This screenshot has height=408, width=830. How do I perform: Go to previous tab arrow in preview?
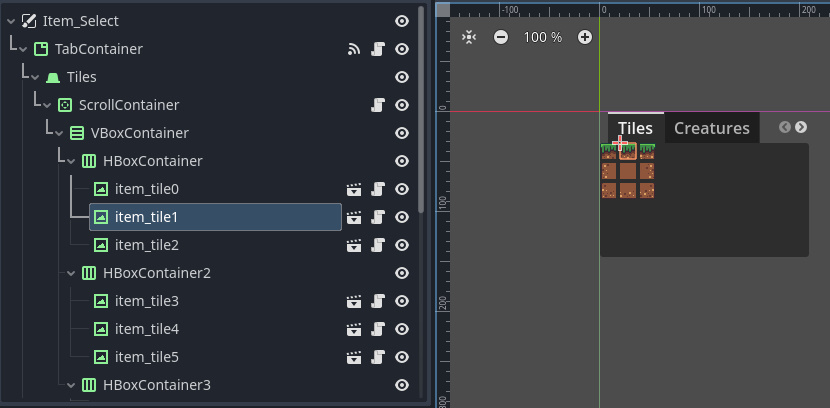click(x=785, y=127)
